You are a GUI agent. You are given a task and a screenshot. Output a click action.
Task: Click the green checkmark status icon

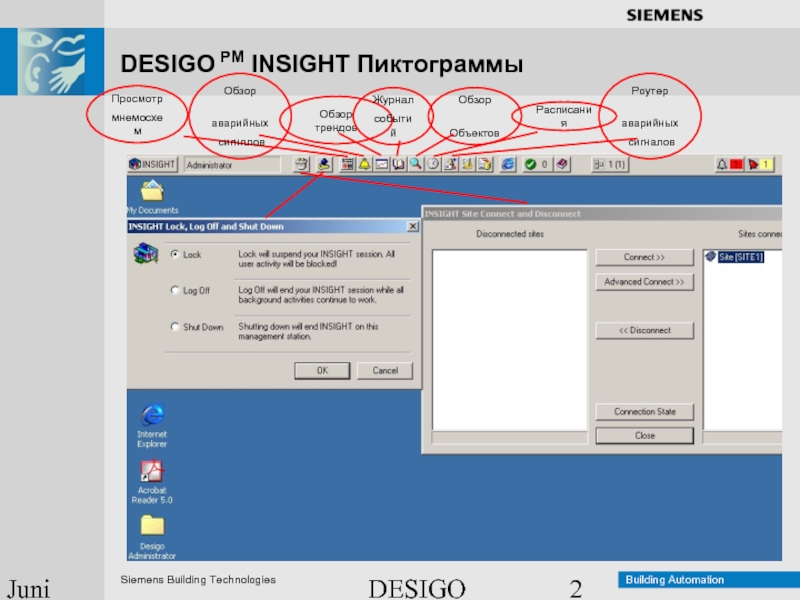[x=531, y=164]
